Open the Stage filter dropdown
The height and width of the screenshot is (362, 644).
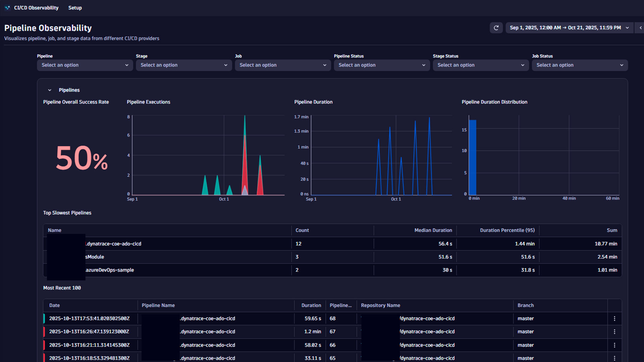click(x=183, y=65)
